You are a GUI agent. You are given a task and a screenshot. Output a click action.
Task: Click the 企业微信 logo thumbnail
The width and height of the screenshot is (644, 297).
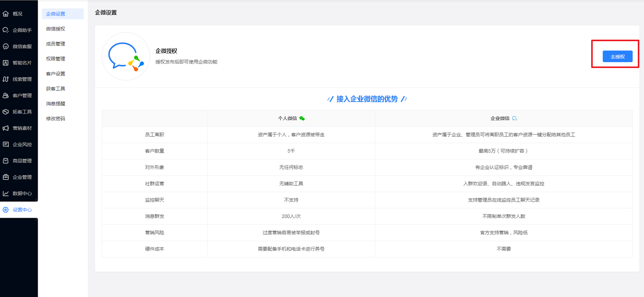tap(126, 57)
